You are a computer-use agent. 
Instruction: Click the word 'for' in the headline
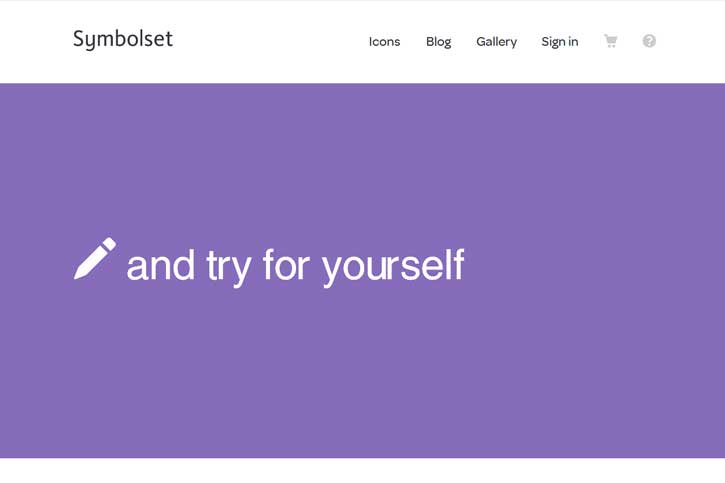(286, 264)
